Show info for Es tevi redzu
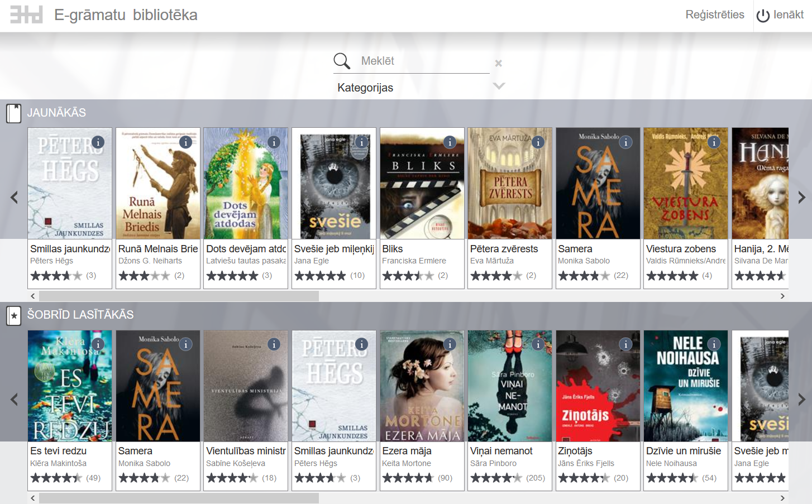 (98, 344)
